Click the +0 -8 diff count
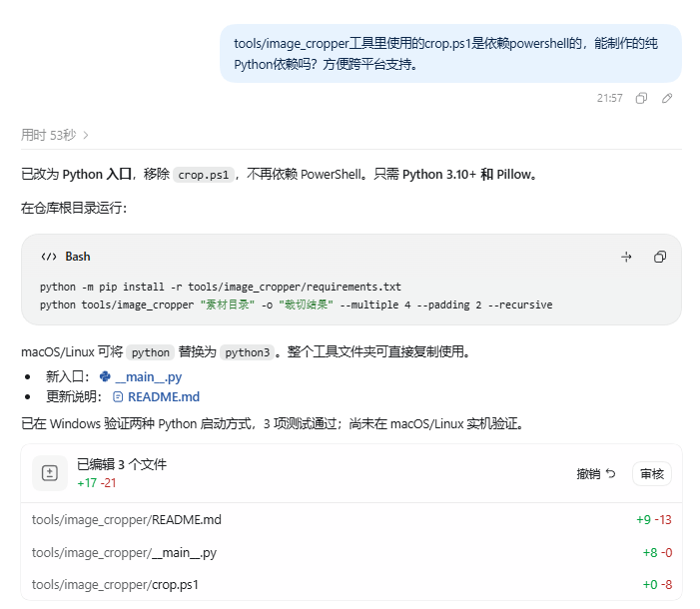The height and width of the screenshot is (609, 700). [657, 584]
